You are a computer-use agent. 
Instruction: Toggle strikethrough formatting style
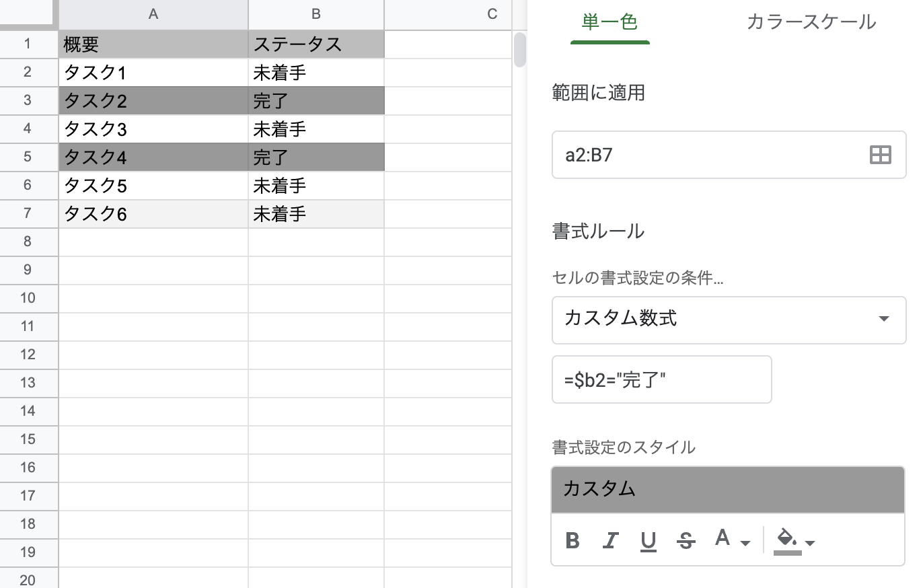coord(686,540)
